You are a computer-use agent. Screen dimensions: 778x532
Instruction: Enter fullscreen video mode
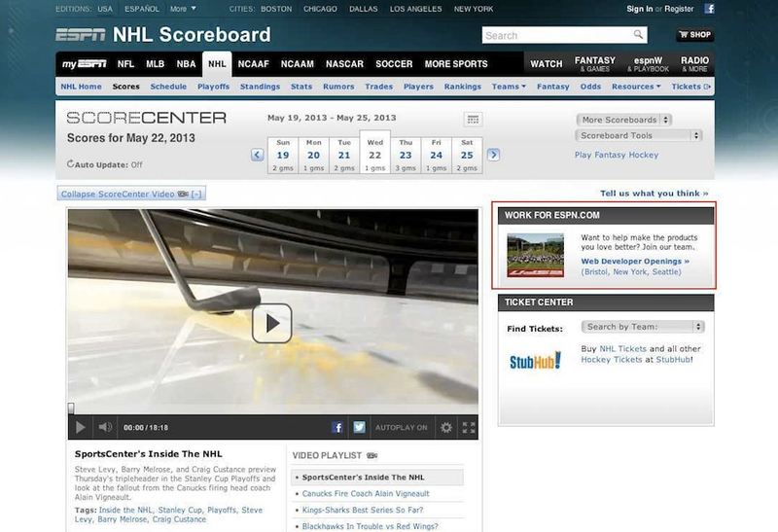coord(469,427)
